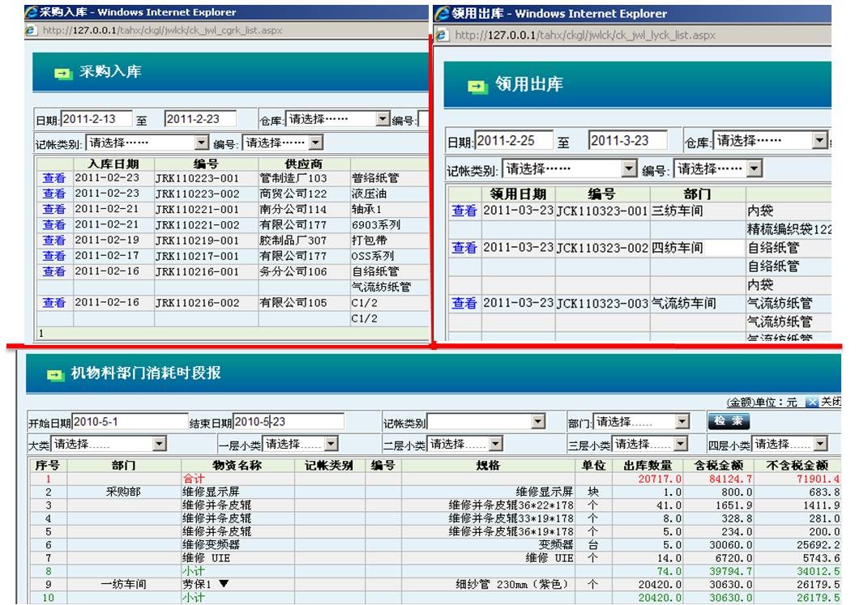Image resolution: width=868 pixels, height=605 pixels.
Task: Click page icon beside ck_jwl_lyck_list address
Action: tap(442, 35)
